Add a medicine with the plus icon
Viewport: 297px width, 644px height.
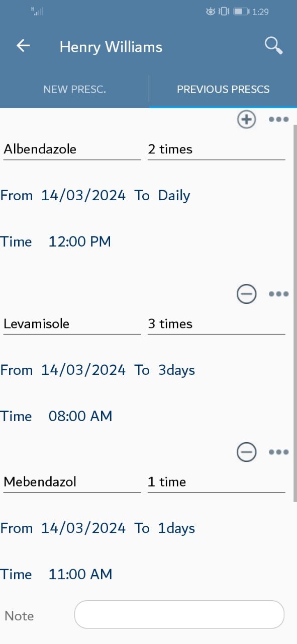pos(246,119)
